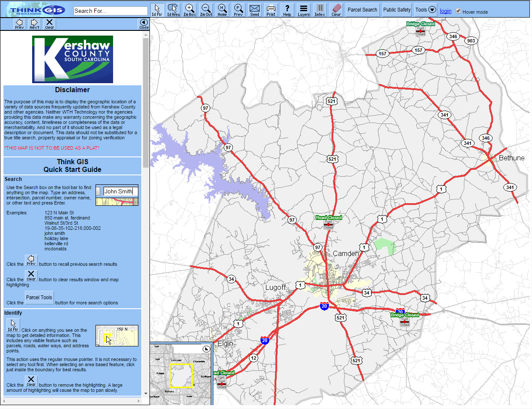Click the Zm Out tool
The width and height of the screenshot is (532, 409).
coord(206,9)
